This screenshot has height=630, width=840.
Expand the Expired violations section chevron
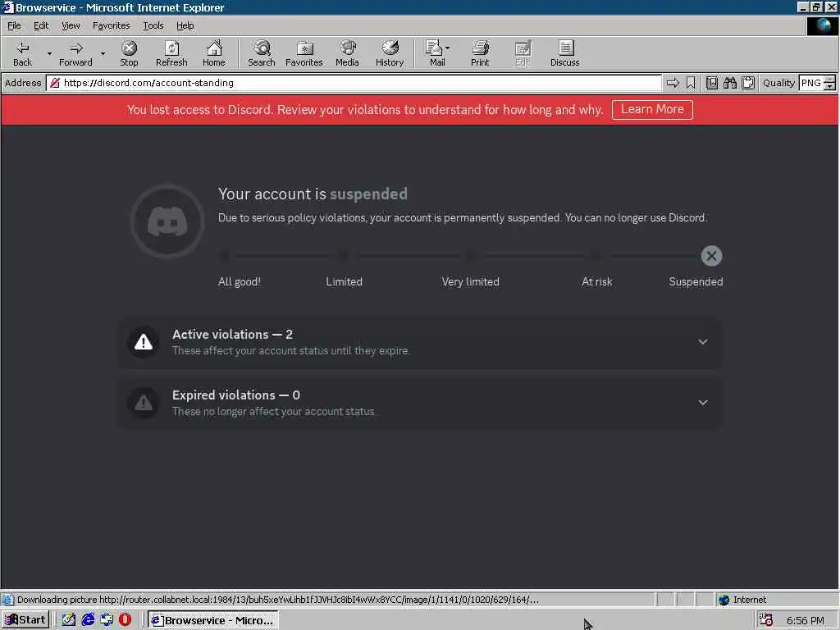tap(703, 402)
